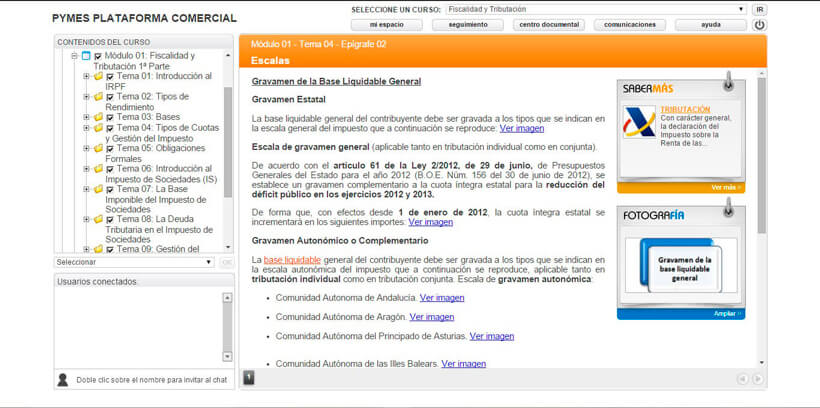Expand Tema 07 La Base Imponible

click(x=86, y=189)
